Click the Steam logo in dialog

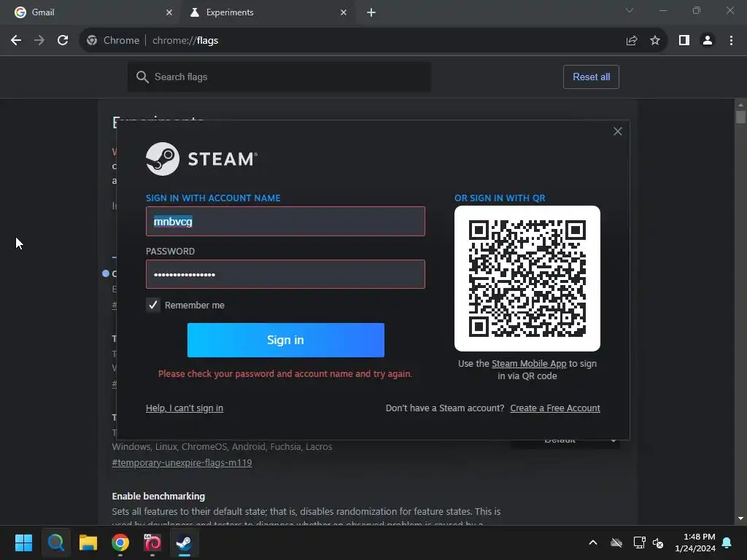click(201, 158)
